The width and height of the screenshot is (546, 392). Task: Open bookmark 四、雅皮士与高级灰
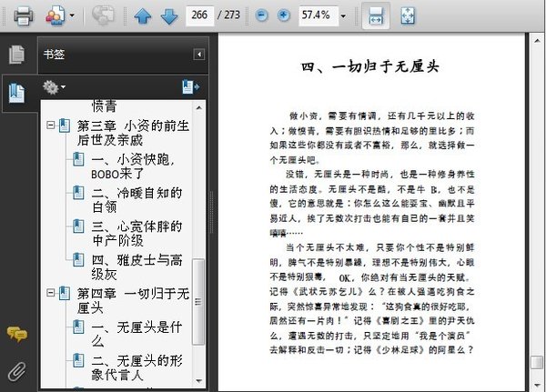(136, 267)
